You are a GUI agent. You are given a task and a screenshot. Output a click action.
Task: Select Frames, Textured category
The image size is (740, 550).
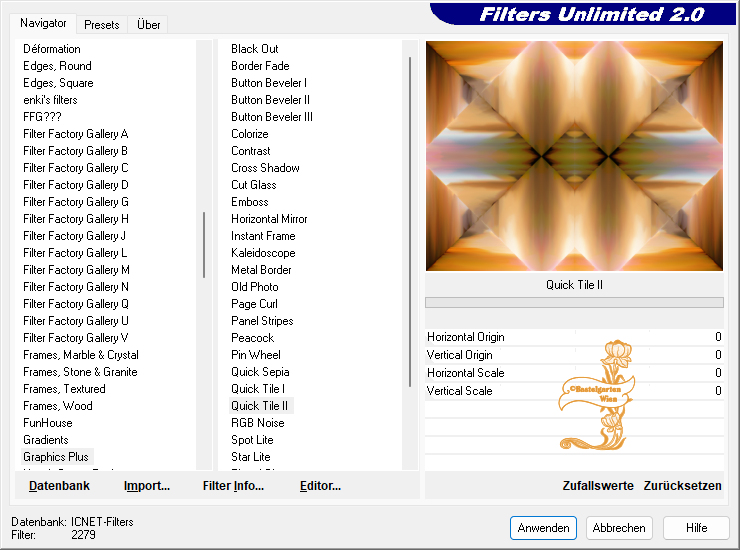tap(64, 389)
